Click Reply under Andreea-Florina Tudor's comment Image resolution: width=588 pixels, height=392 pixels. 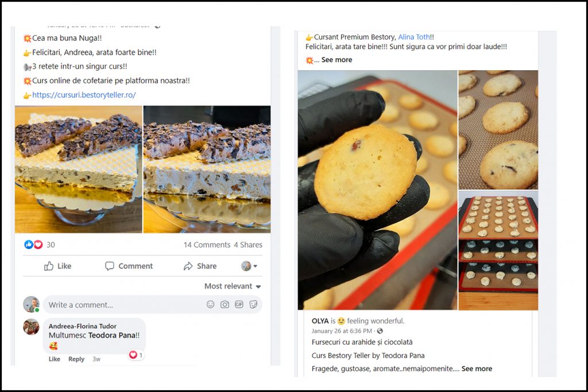tap(76, 359)
